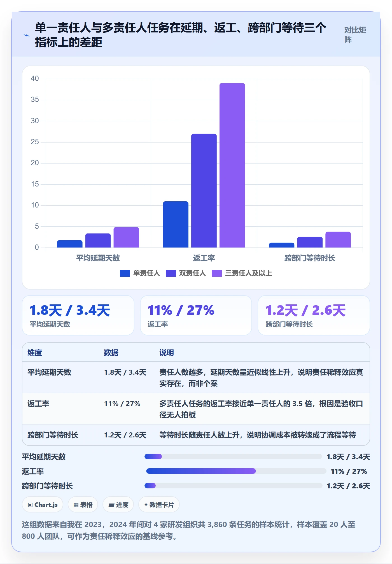This screenshot has height=564, width=392.
Task: Open the 1.2天 / 2.6天 stat card
Action: [x=314, y=315]
